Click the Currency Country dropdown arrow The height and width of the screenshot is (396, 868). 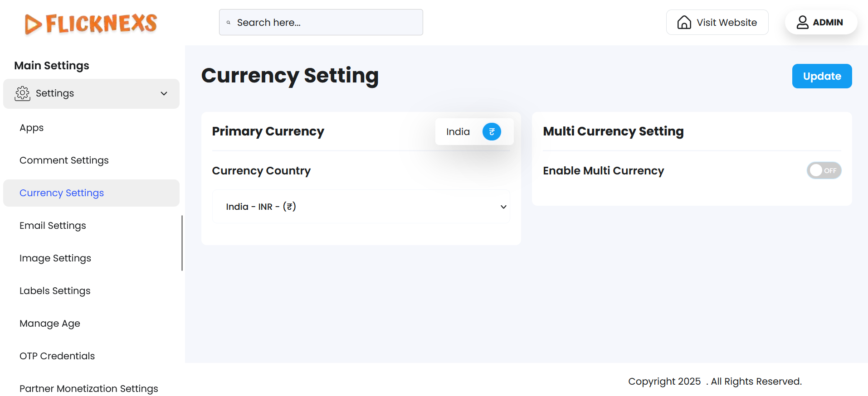click(503, 207)
